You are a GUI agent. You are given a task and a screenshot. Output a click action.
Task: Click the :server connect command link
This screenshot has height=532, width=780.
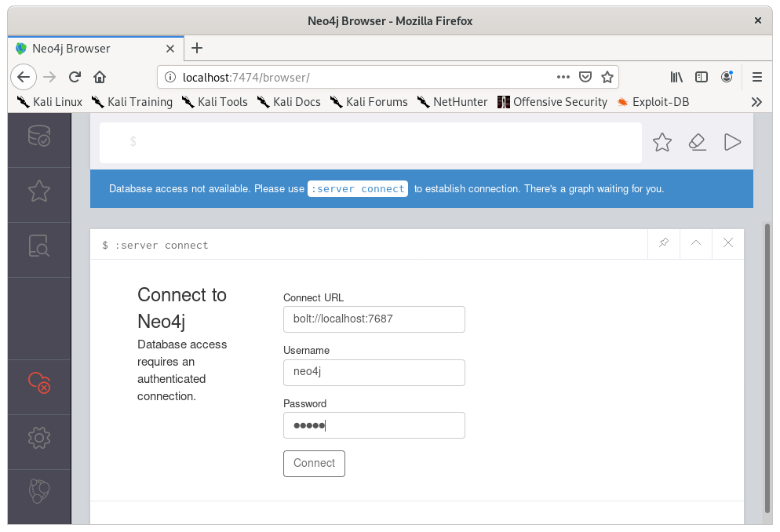coord(358,189)
